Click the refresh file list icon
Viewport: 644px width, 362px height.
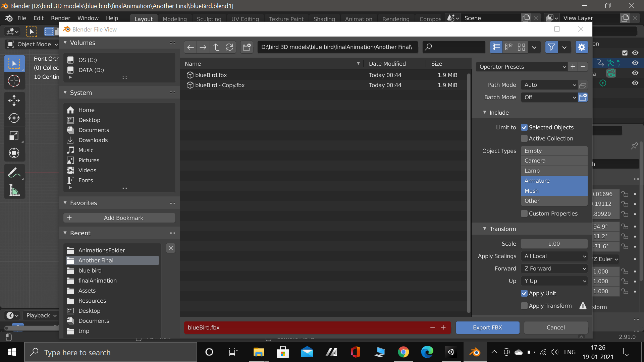[x=229, y=47]
